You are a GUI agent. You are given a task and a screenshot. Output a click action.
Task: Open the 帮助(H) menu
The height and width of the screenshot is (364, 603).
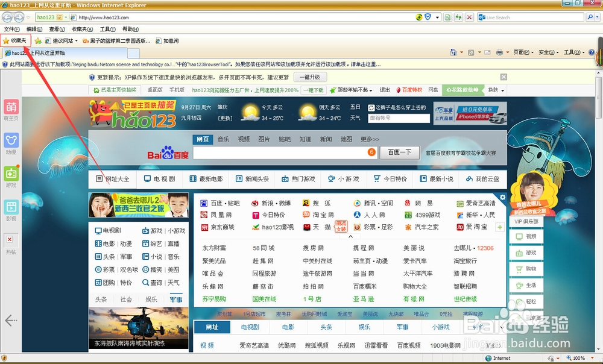(x=130, y=29)
